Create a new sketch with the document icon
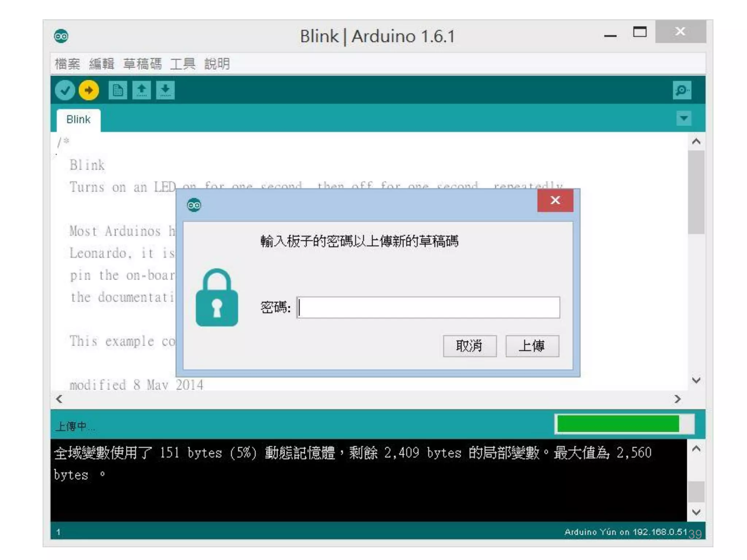Image resolution: width=747 pixels, height=560 pixels. pyautogui.click(x=118, y=90)
